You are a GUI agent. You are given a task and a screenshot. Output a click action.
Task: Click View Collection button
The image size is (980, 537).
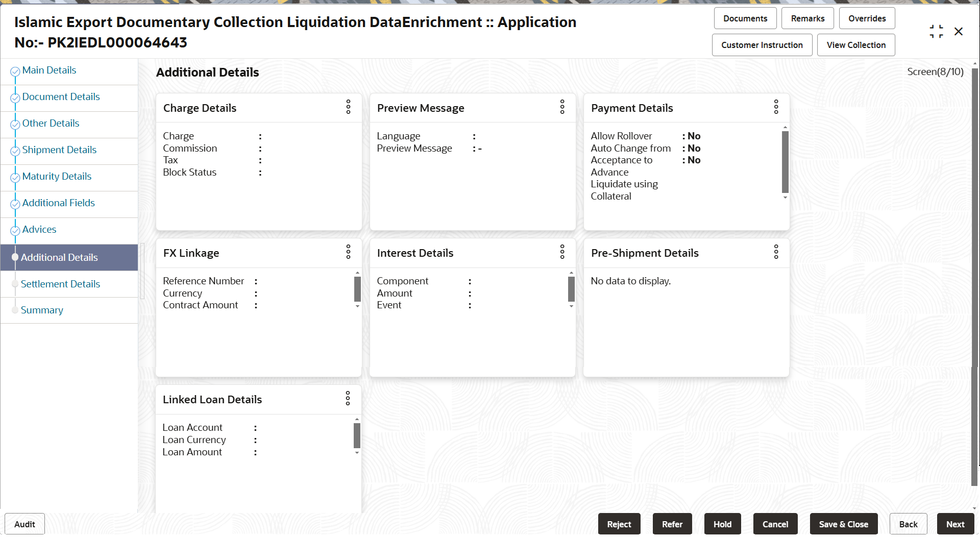point(856,45)
